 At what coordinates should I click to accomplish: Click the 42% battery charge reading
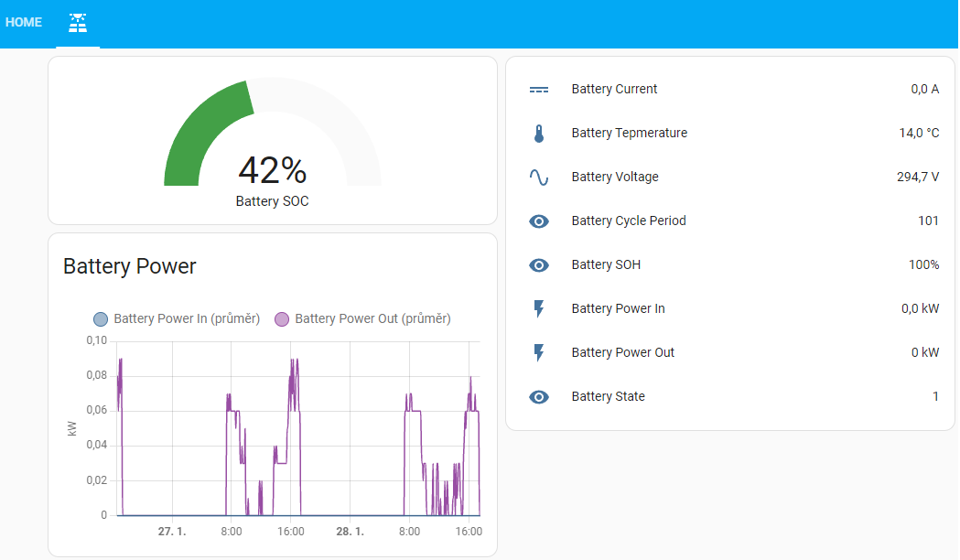(x=272, y=170)
